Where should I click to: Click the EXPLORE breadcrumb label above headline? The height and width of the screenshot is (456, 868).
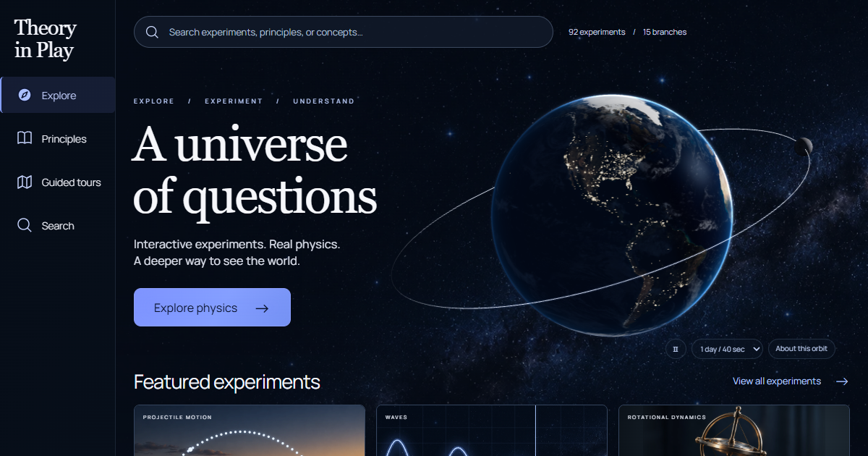pos(154,101)
